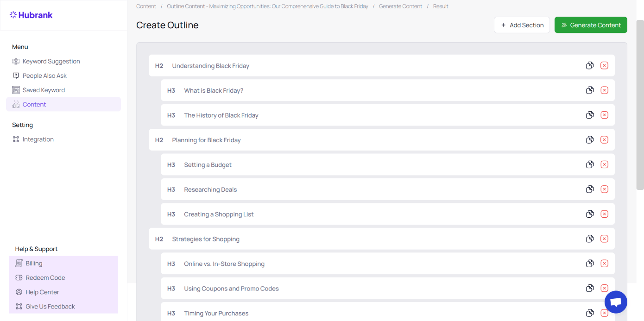Screen dimensions: 644x321
Task: Open the chat support widget
Action: (616, 302)
